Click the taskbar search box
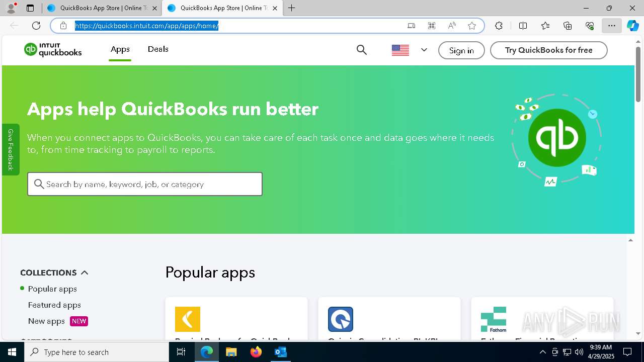This screenshot has width=644, height=362. (97, 352)
